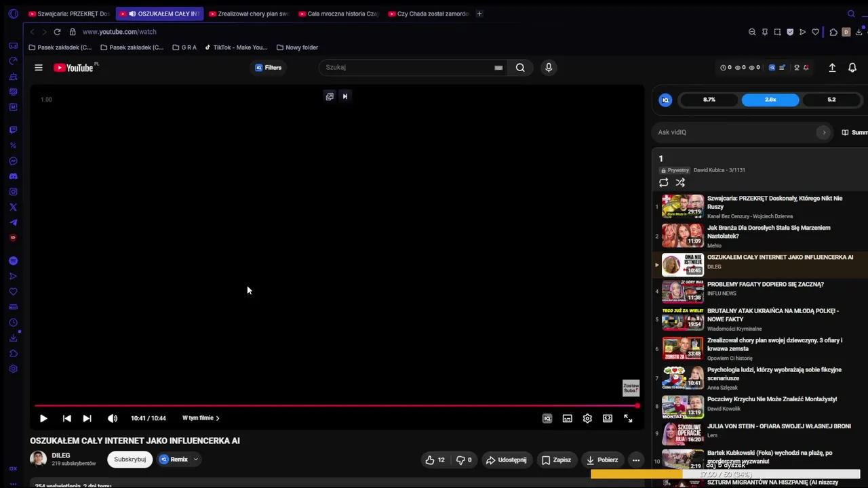Click the browser snapshot crop icon
Viewport: 868px width, 488px height.
[777, 32]
